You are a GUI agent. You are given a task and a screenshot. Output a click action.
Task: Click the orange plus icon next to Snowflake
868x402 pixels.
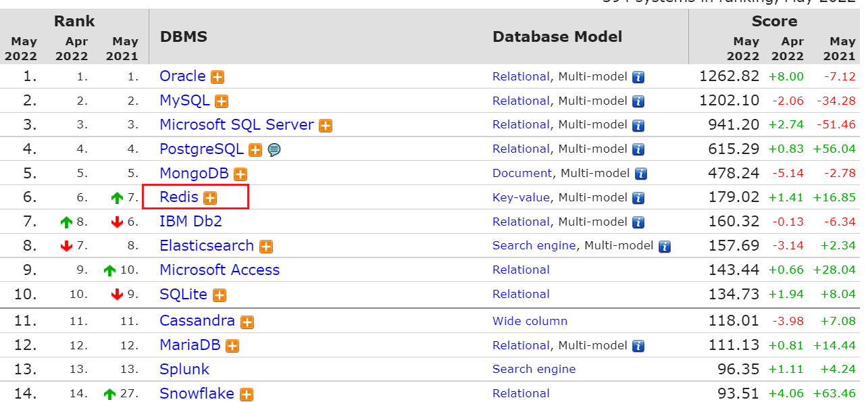[x=247, y=395]
